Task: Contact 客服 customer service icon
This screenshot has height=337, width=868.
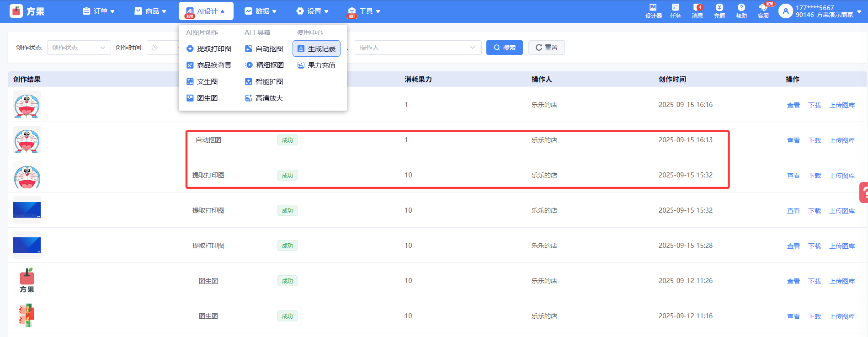Action: 763,11
